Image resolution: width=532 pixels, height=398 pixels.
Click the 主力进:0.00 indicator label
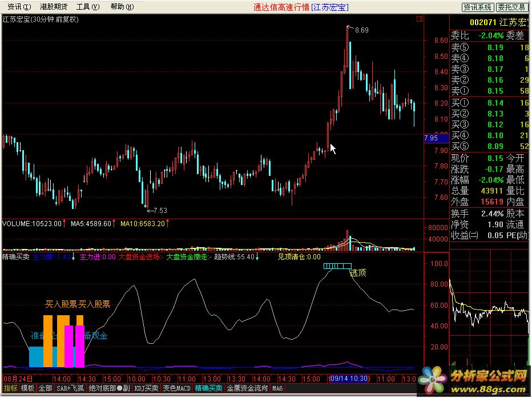(x=98, y=257)
